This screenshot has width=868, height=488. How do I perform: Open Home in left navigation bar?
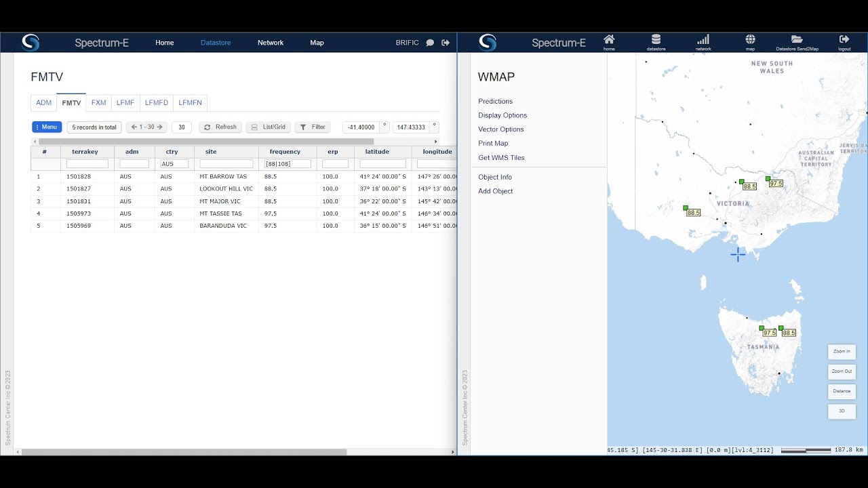165,43
